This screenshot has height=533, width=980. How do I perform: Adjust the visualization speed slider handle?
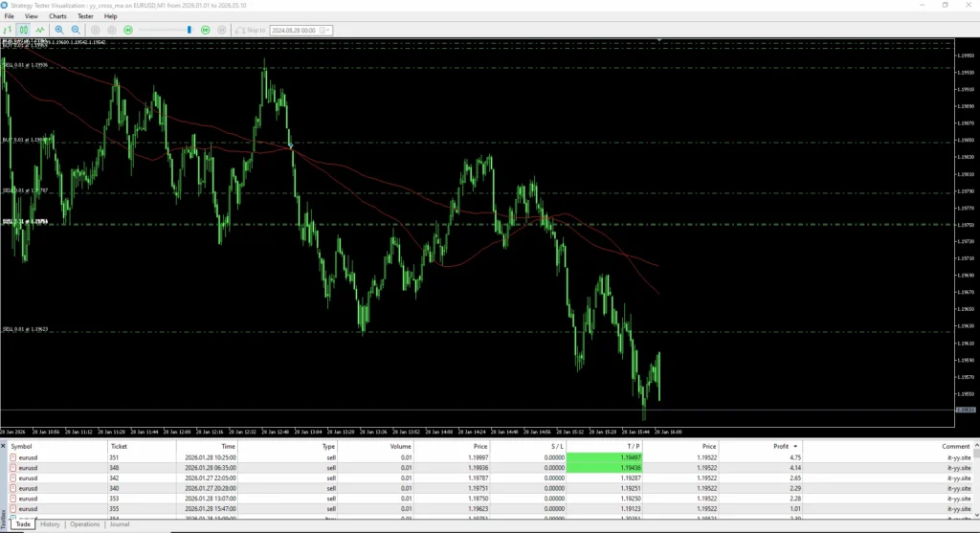pos(189,30)
